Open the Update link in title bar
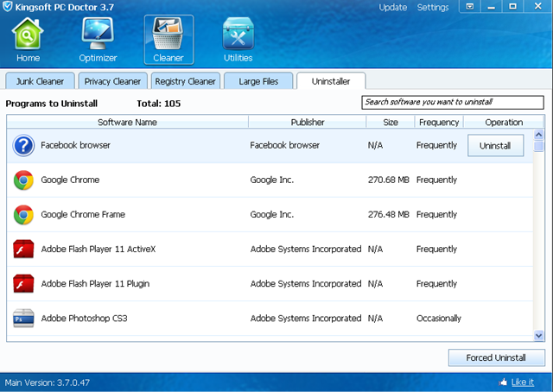This screenshot has width=553, height=392. (x=393, y=8)
